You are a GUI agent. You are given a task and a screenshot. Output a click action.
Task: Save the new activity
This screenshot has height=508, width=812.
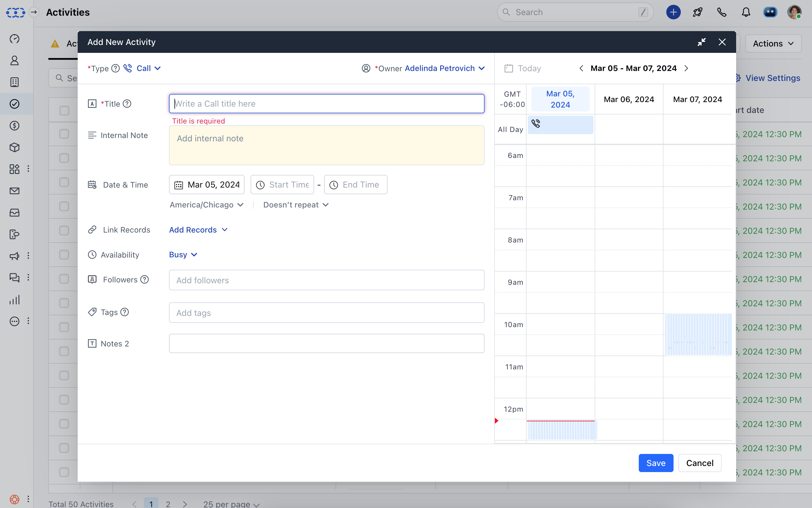pyautogui.click(x=655, y=463)
